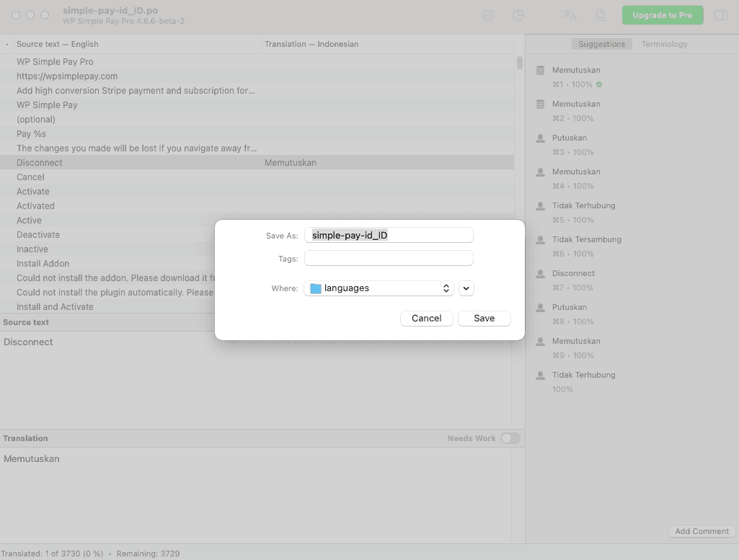The height and width of the screenshot is (560, 739).
Task: Select the Activated row
Action: coord(257,206)
